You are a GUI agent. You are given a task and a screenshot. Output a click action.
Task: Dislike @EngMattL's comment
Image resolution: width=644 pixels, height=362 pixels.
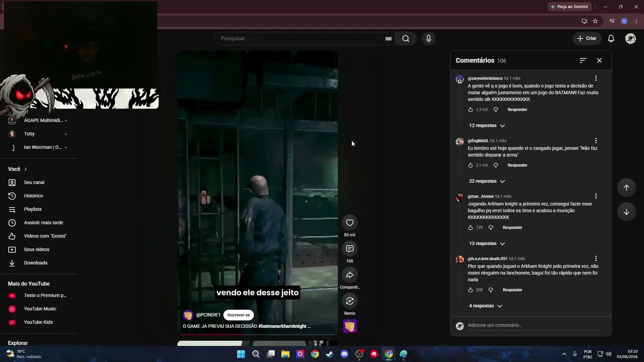click(496, 165)
